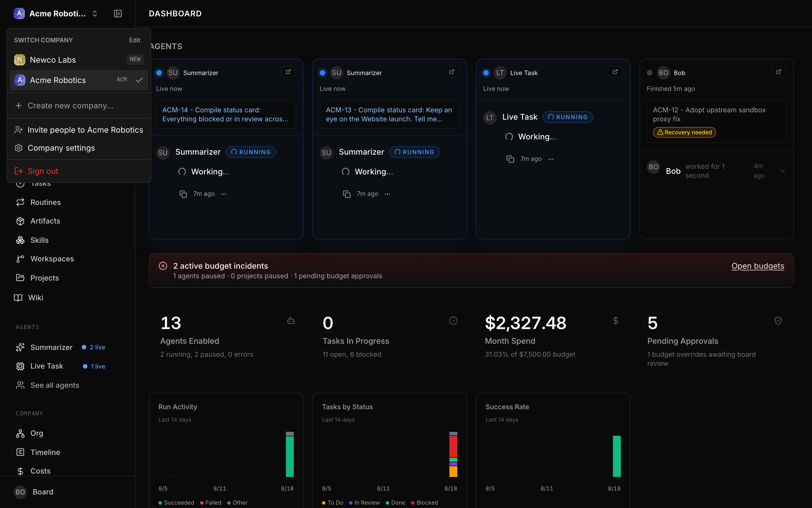Click the green bar in the Success Rate chart
The image size is (812, 508).
point(617,456)
